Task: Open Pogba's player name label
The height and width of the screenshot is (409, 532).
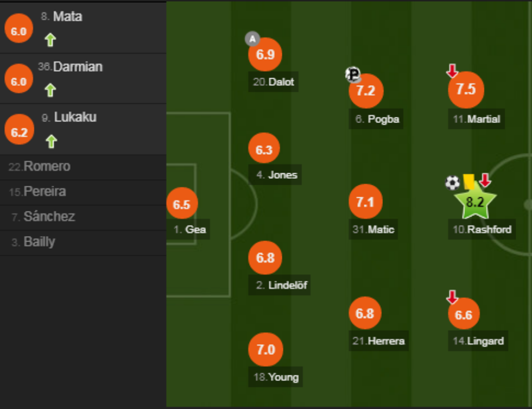Action: [383, 119]
